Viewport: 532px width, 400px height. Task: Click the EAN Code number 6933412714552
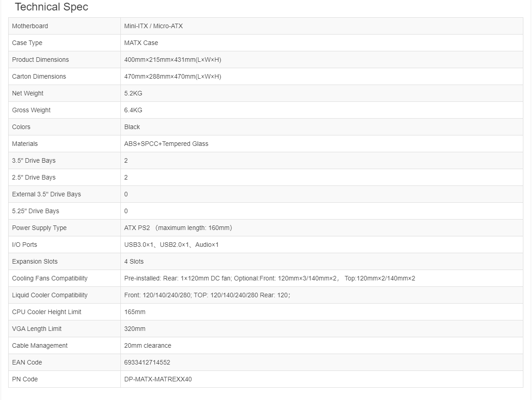click(x=147, y=362)
